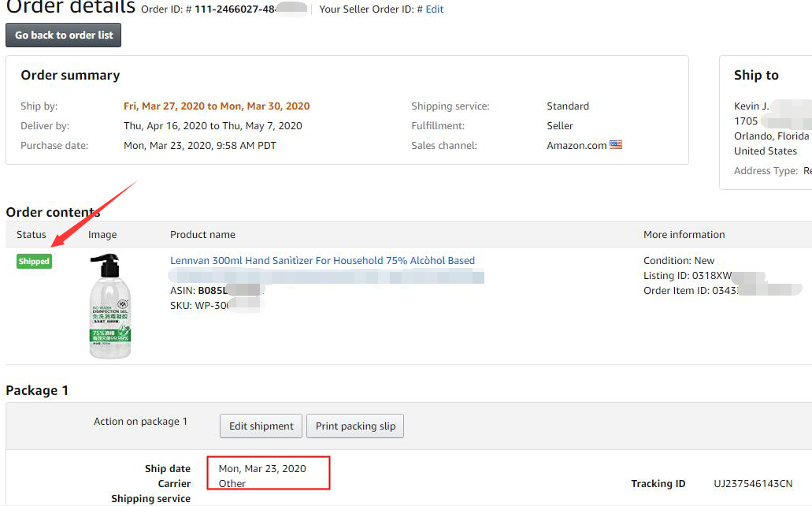Open Lennvan 300ml Hand Sanitizer product link
This screenshot has height=506, width=812.
322,260
